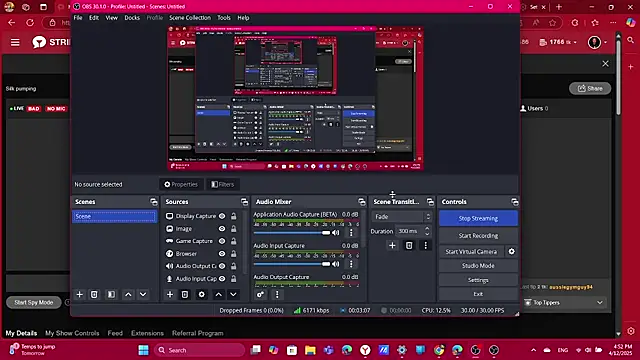Open Virtual Camera settings gear
This screenshot has width=640, height=360.
pyautogui.click(x=511, y=251)
